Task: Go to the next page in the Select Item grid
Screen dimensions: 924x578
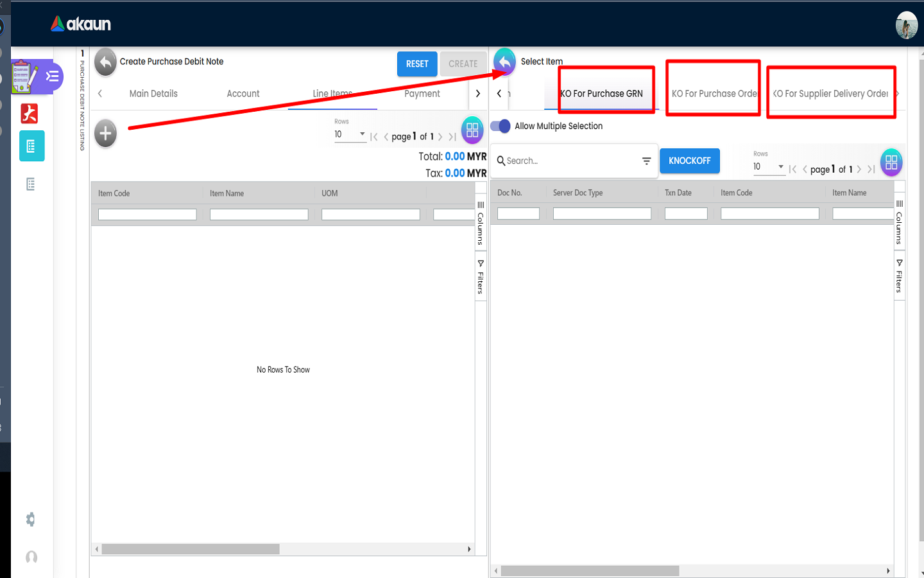Action: coord(859,169)
